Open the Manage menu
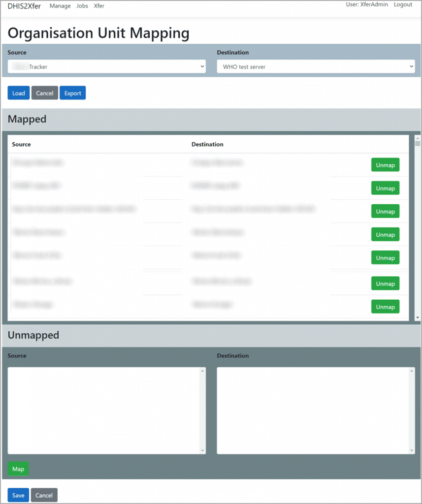 60,5
